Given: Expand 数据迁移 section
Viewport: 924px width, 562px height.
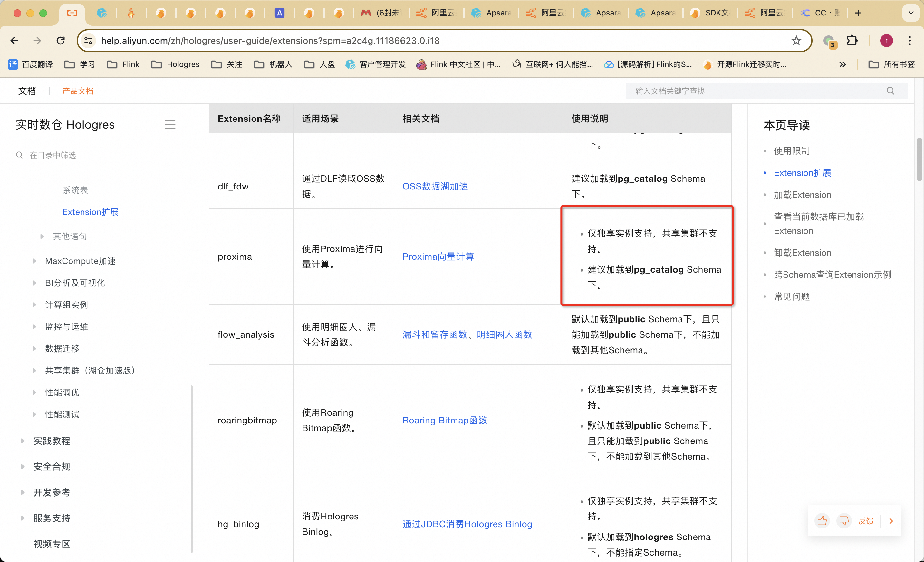Looking at the screenshot, I should [x=34, y=349].
